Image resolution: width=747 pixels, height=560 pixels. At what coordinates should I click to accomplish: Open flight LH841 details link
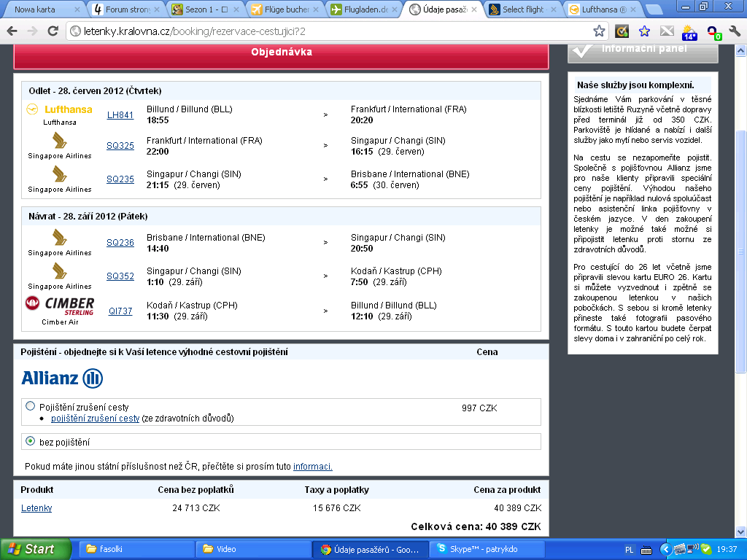click(120, 114)
